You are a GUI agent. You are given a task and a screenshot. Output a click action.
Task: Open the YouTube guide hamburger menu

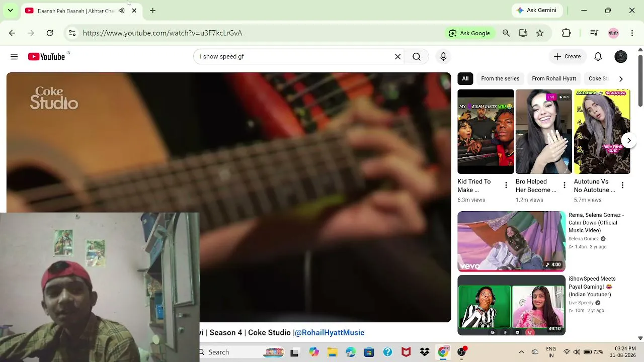14,57
